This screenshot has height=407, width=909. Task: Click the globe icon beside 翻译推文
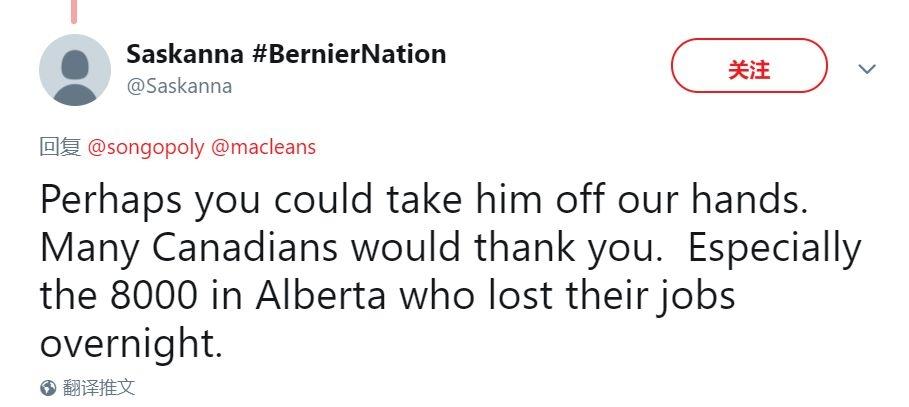(47, 388)
